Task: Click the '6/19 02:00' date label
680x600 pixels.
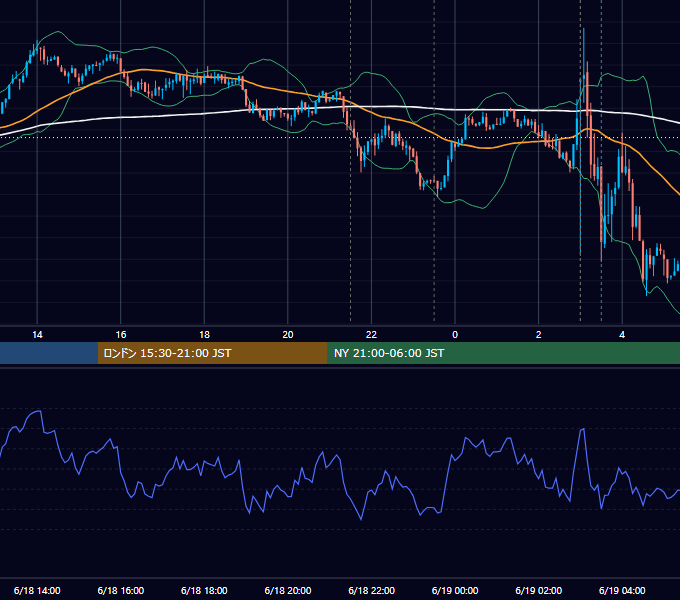Action: [x=539, y=590]
